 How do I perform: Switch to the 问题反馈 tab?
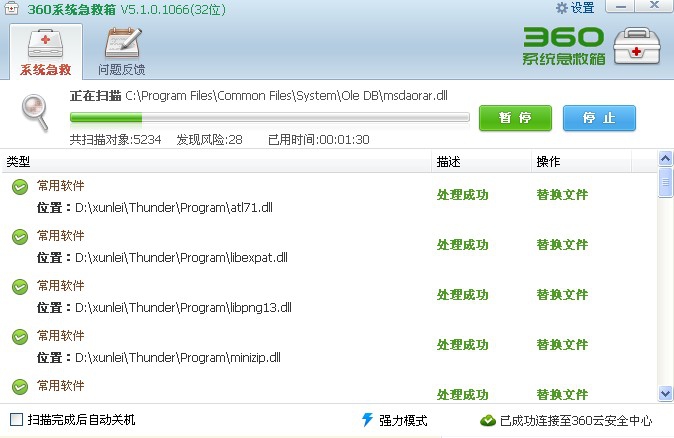(x=121, y=52)
